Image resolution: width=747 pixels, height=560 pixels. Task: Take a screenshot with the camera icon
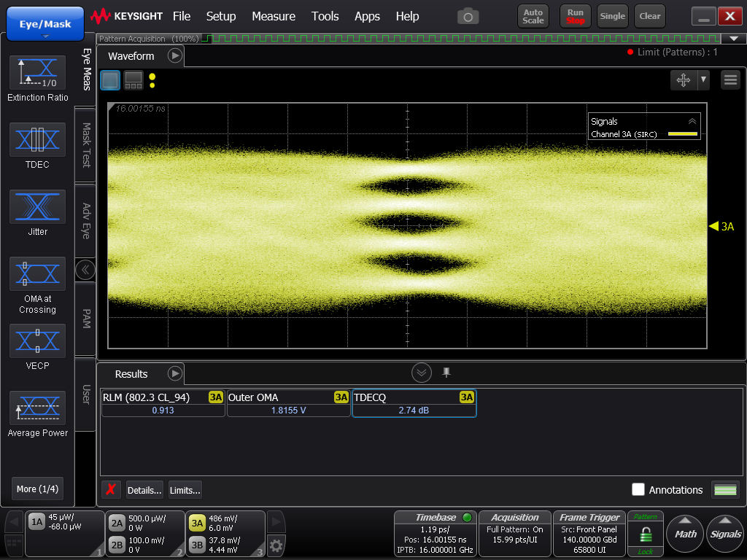pyautogui.click(x=468, y=16)
